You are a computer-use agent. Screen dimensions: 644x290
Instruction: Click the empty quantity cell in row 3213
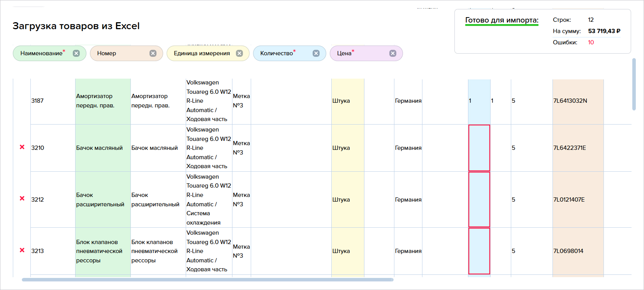[x=479, y=251]
